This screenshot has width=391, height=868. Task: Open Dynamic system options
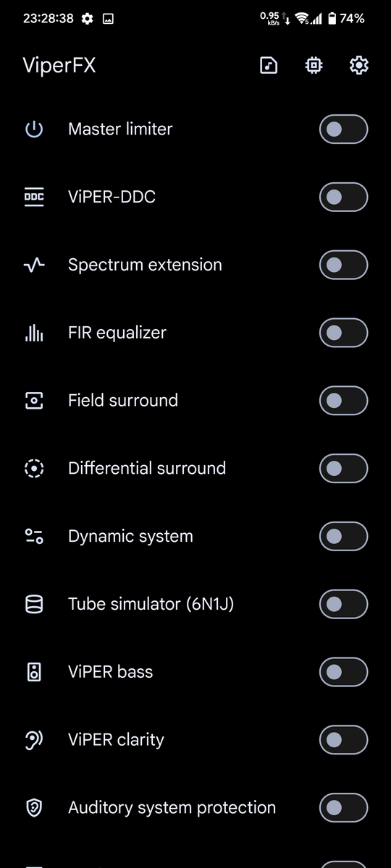click(195, 536)
